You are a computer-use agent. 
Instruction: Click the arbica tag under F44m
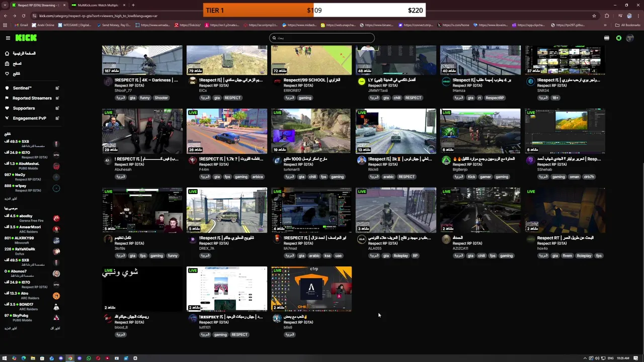point(257,177)
